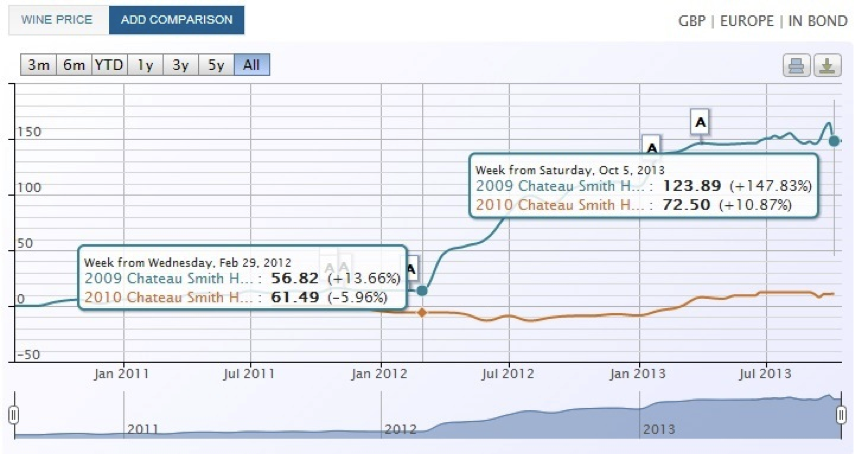Image resolution: width=854 pixels, height=455 pixels.
Task: Click the print chart icon
Action: 796,66
